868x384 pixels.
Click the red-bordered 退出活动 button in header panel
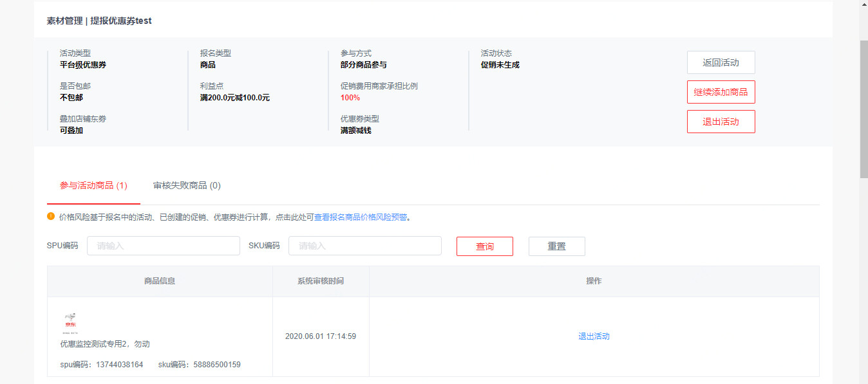point(721,122)
